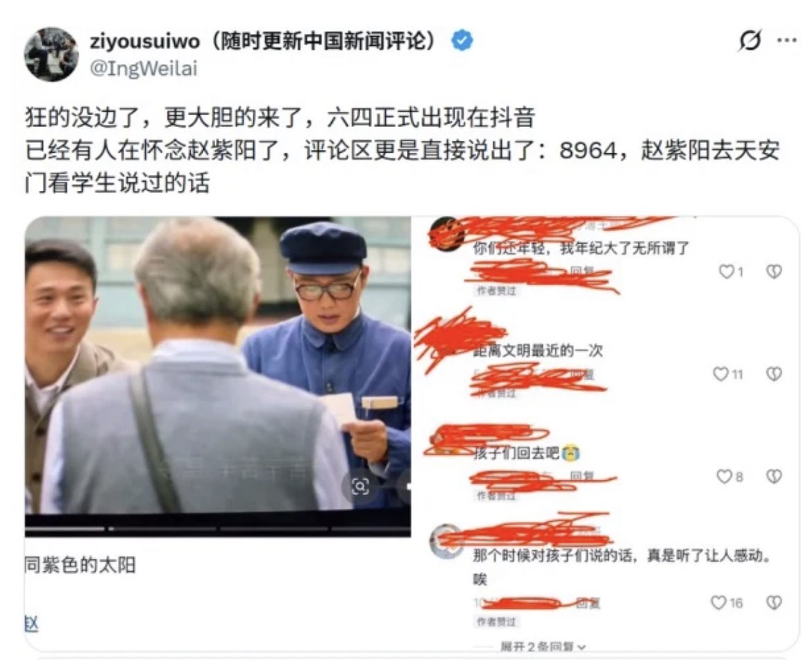Dislike the last comment with broken heart
The height and width of the screenshot is (667, 812).
[774, 602]
